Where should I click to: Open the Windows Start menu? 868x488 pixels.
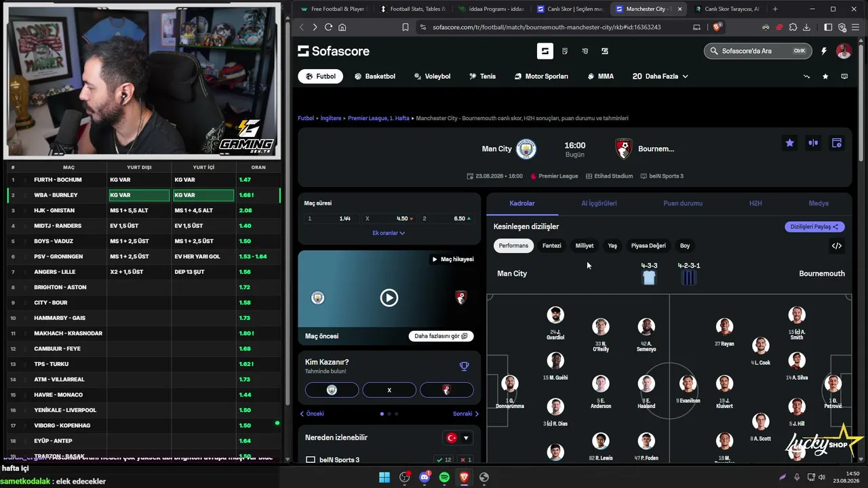[384, 477]
